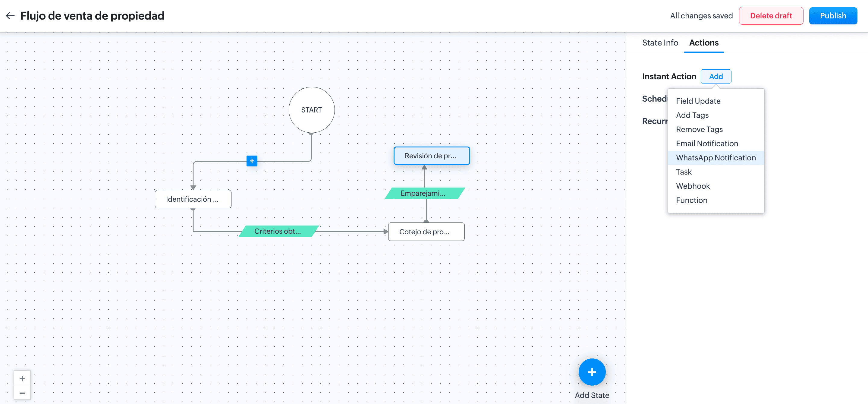
Task: Click the Emparejami... transition label
Action: tap(424, 193)
